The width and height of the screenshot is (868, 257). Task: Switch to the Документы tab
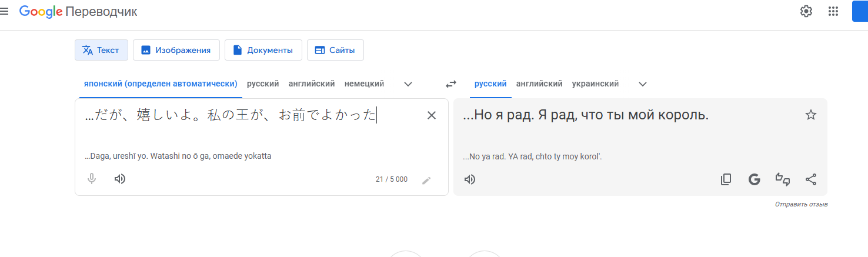click(x=263, y=50)
